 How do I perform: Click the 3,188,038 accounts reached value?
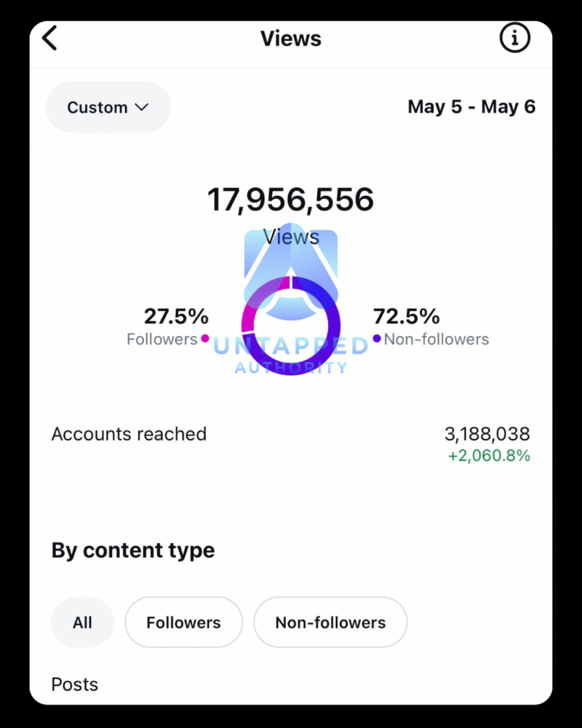(x=487, y=434)
